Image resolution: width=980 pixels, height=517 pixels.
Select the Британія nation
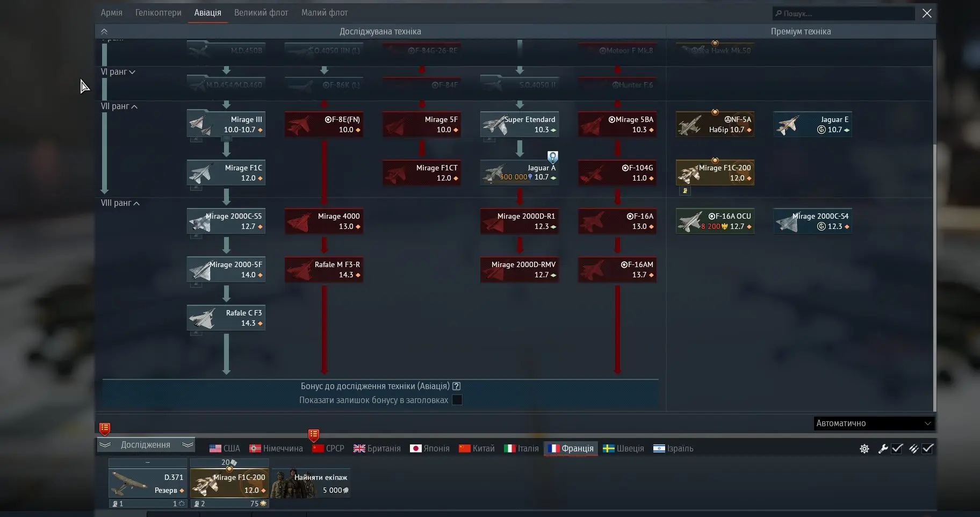[x=377, y=449]
